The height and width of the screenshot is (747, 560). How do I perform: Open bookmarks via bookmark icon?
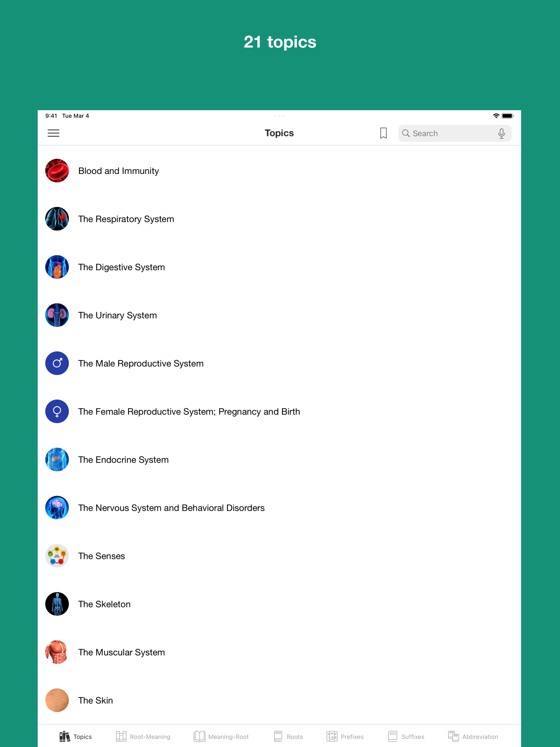383,133
